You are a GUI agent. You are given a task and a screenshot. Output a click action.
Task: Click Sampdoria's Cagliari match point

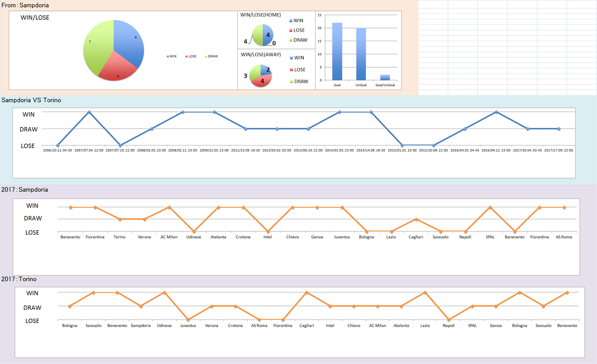(416, 219)
